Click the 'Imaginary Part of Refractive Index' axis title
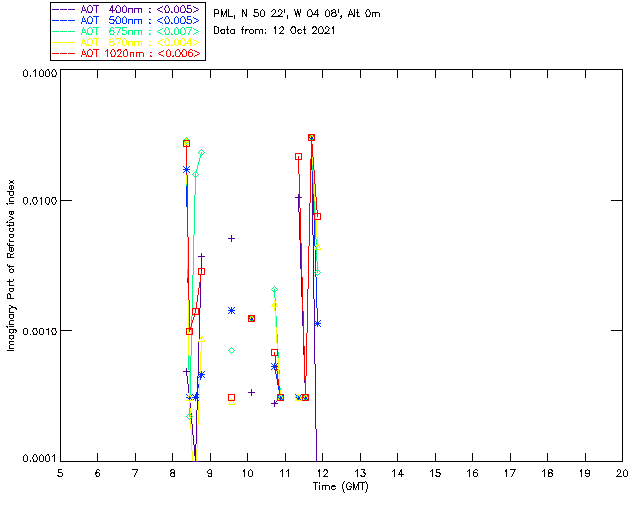 [11, 265]
